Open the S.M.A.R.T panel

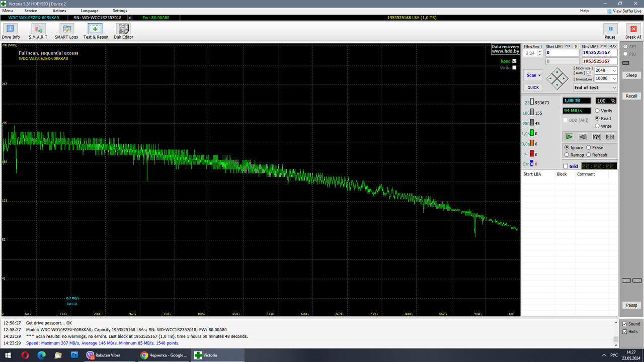(38, 32)
